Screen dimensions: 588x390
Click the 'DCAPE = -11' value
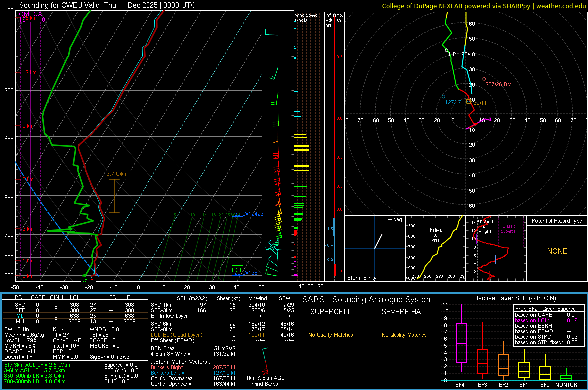click(x=20, y=351)
